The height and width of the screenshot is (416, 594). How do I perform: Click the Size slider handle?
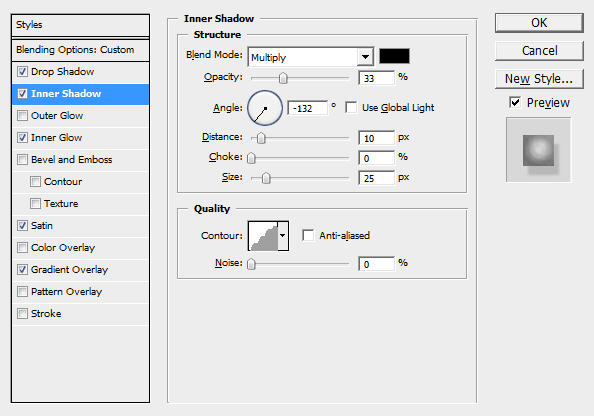(266, 178)
